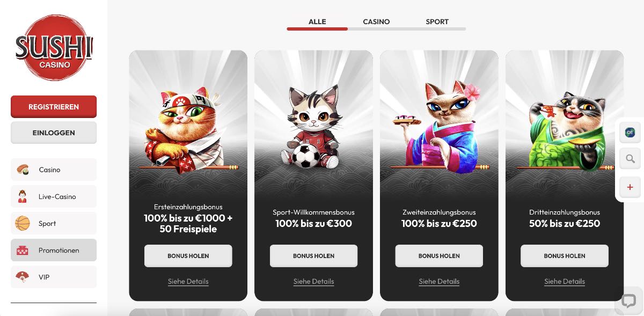Select Promotionen gift box icon
This screenshot has width=644, height=316.
(23, 250)
